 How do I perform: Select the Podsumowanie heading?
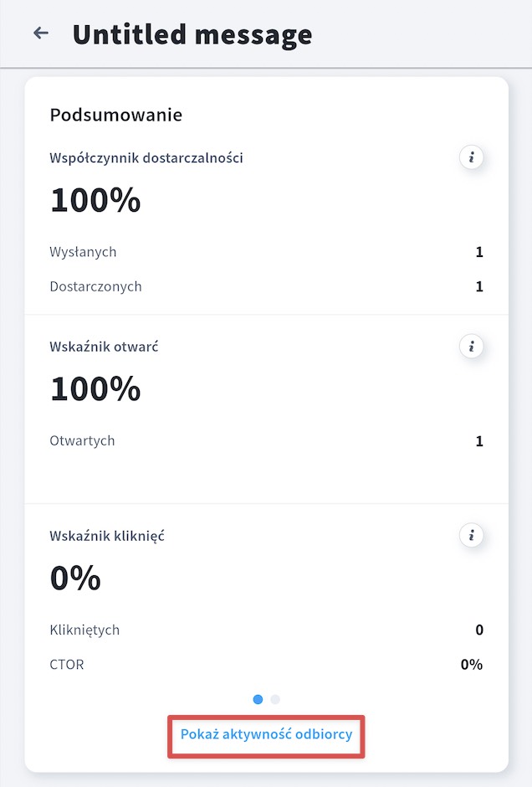115,115
